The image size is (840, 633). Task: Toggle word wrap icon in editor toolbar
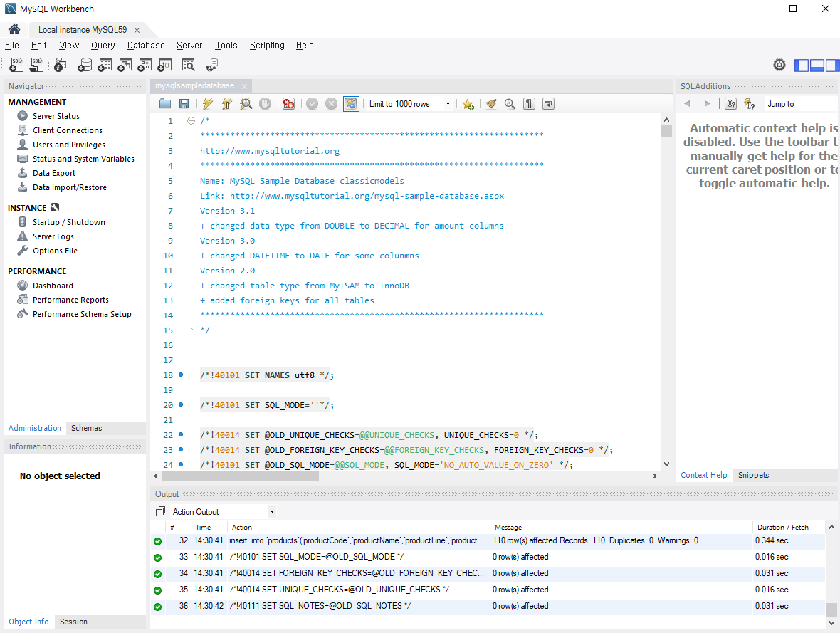(549, 104)
